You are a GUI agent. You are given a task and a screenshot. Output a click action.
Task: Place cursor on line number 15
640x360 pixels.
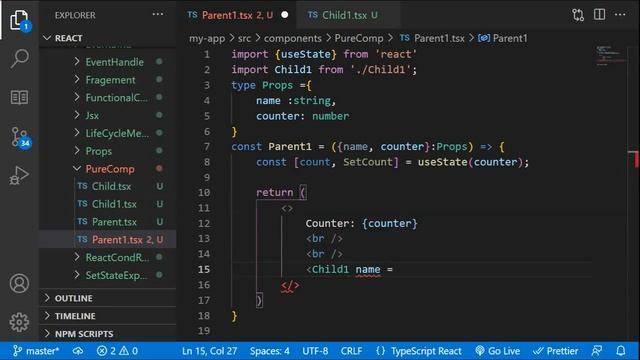click(204, 270)
